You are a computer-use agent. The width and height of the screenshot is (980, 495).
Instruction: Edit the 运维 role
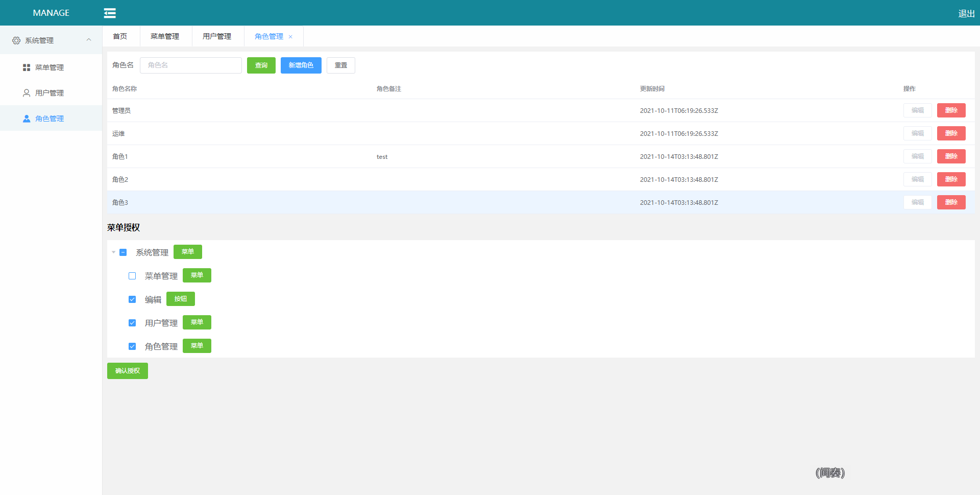click(918, 133)
